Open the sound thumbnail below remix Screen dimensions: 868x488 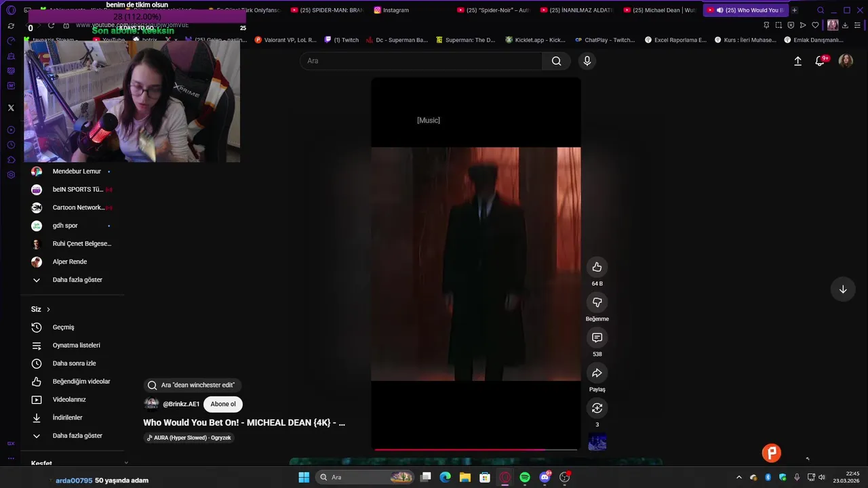[597, 442]
